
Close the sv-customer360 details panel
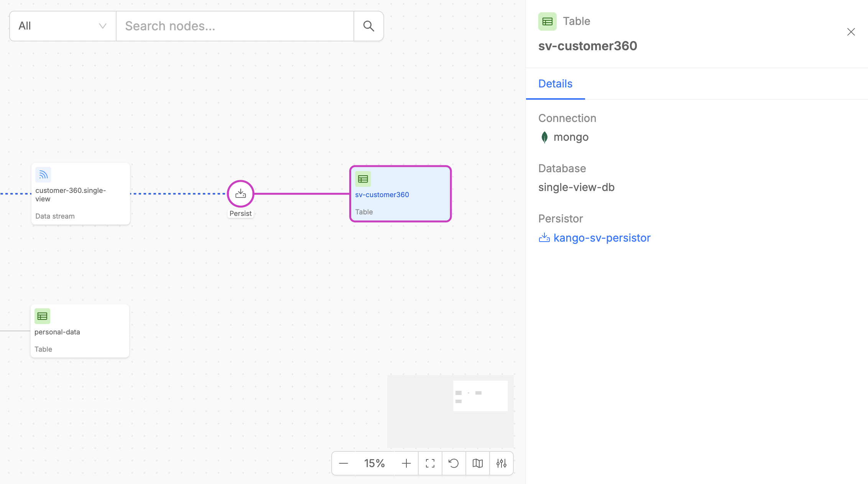point(851,32)
